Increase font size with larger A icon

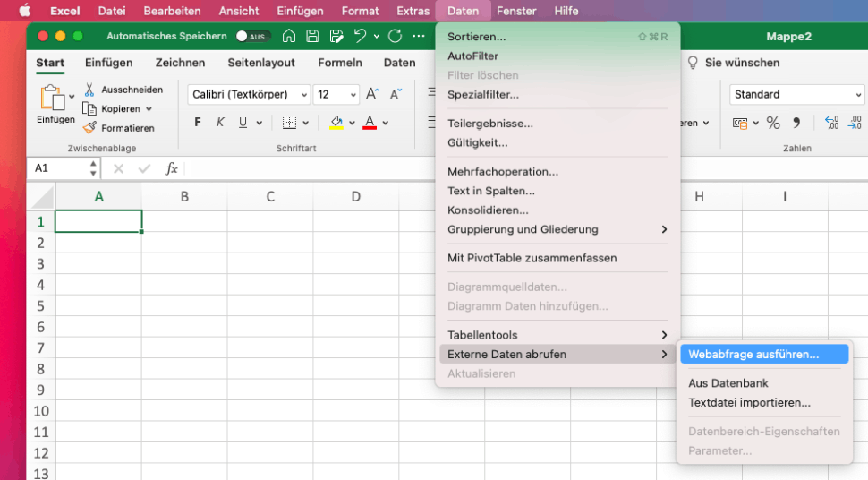372,94
